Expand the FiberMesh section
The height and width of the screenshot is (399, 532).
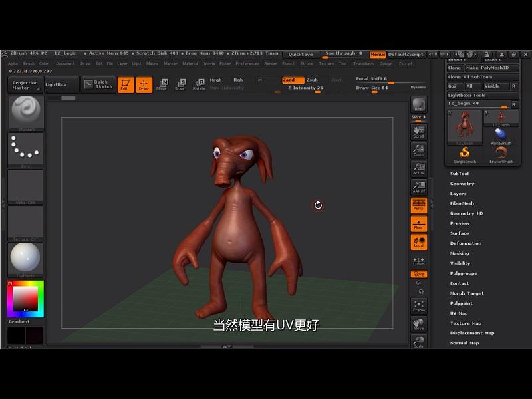coord(462,203)
